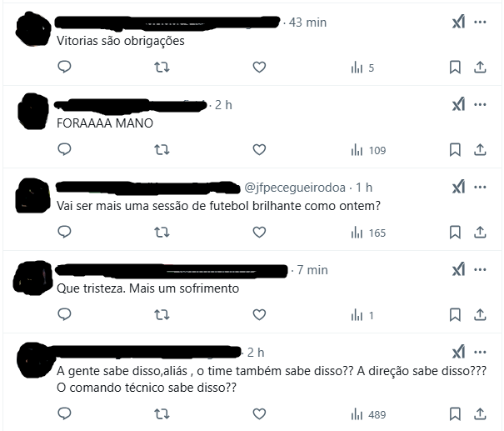
Task: Open the avatar of the "FORAAAA MANO" author
Action: [x=33, y=112]
